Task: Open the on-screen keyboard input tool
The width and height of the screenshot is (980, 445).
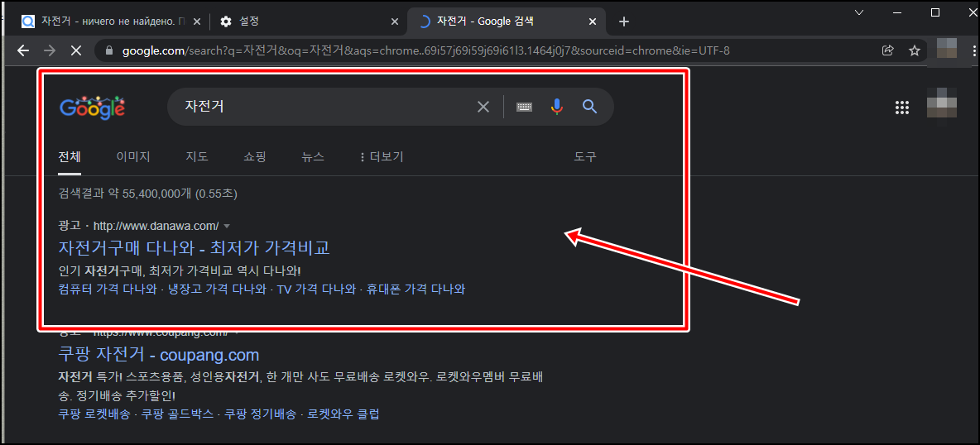Action: tap(524, 107)
